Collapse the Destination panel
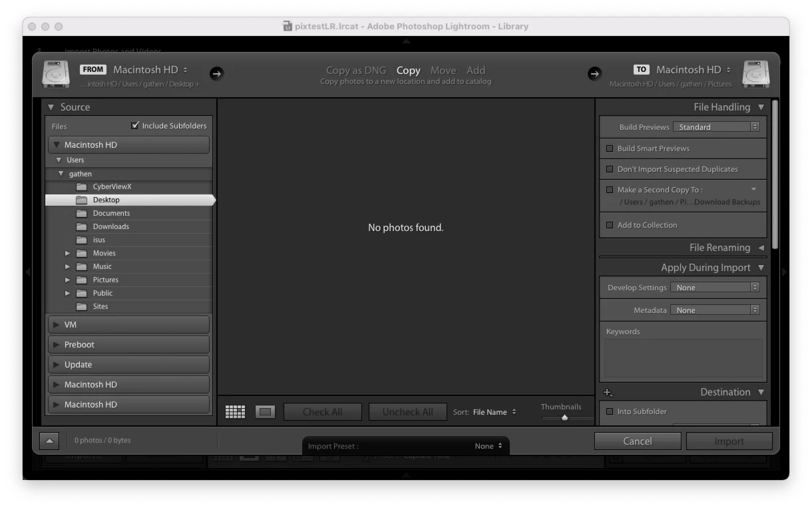Screen dimensions: 812x508 coord(761,392)
